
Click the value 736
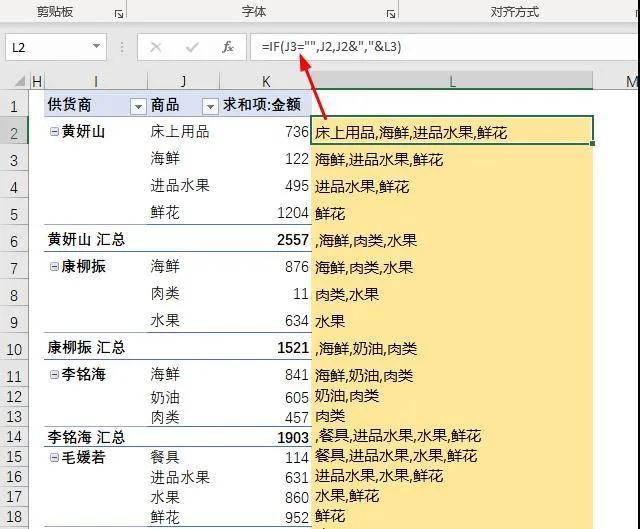297,131
